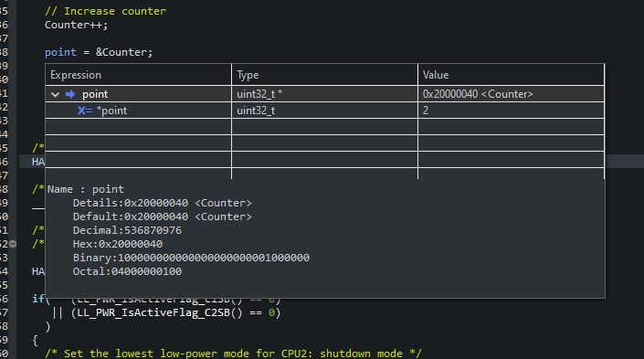Click the Default:0x20000040 <Counter> line

163,216
